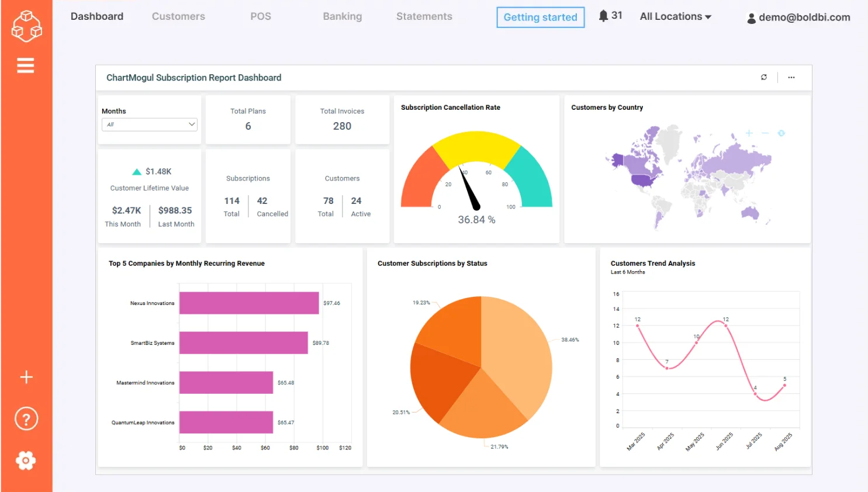The image size is (868, 492).
Task: Click the Getting started button
Action: click(540, 18)
